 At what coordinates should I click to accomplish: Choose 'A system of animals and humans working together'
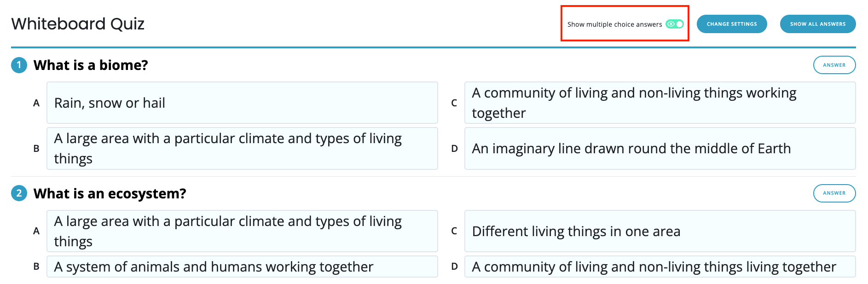(x=242, y=267)
